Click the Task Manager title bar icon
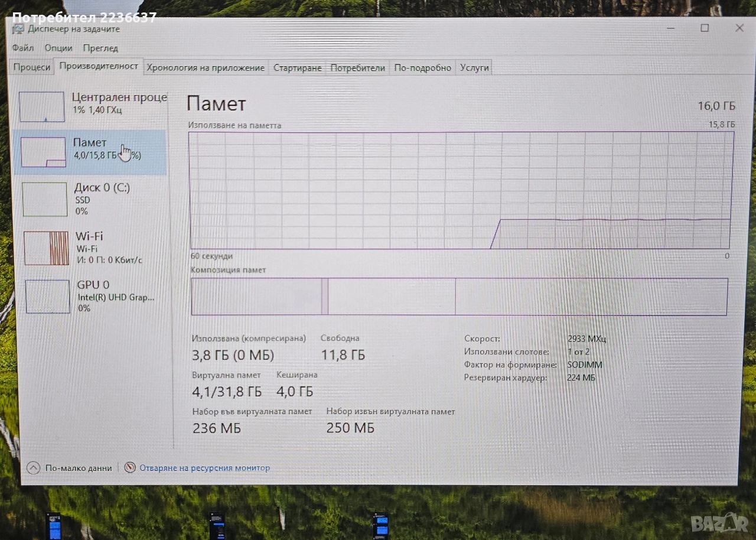 [18, 29]
